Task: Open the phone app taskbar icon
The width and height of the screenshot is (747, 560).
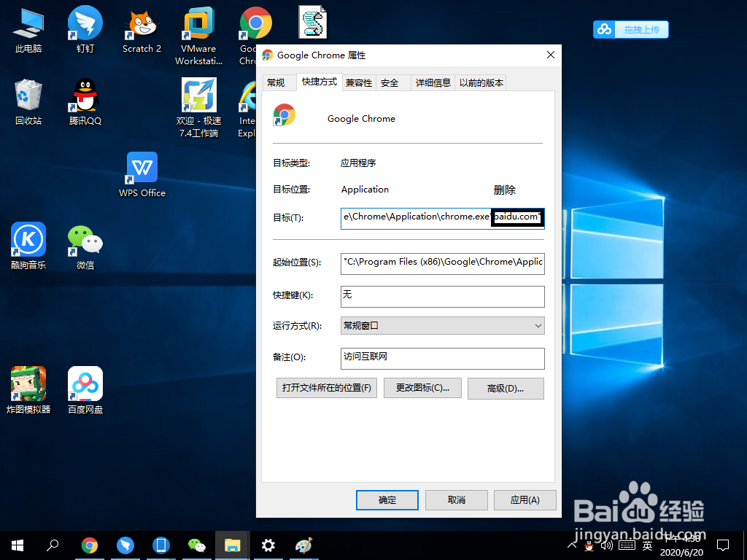Action: (x=161, y=545)
